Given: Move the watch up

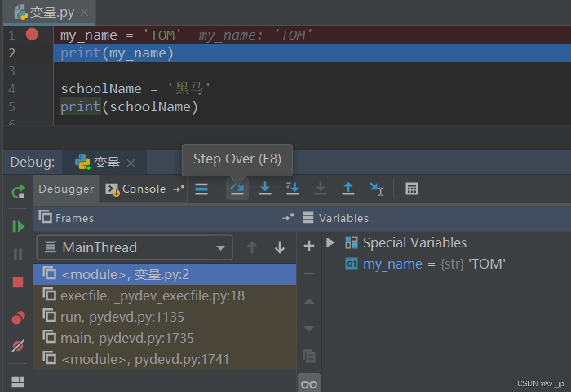Looking at the screenshot, I should (x=309, y=302).
